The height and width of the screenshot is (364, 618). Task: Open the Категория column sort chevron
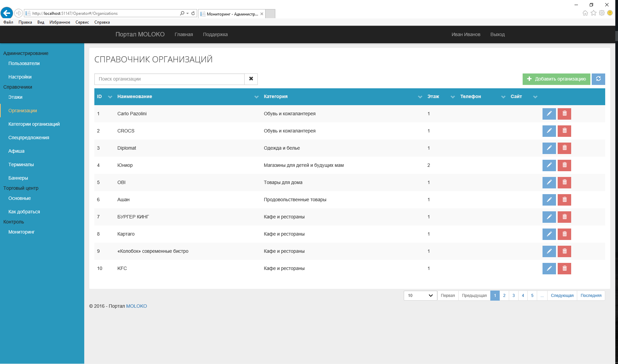point(420,97)
